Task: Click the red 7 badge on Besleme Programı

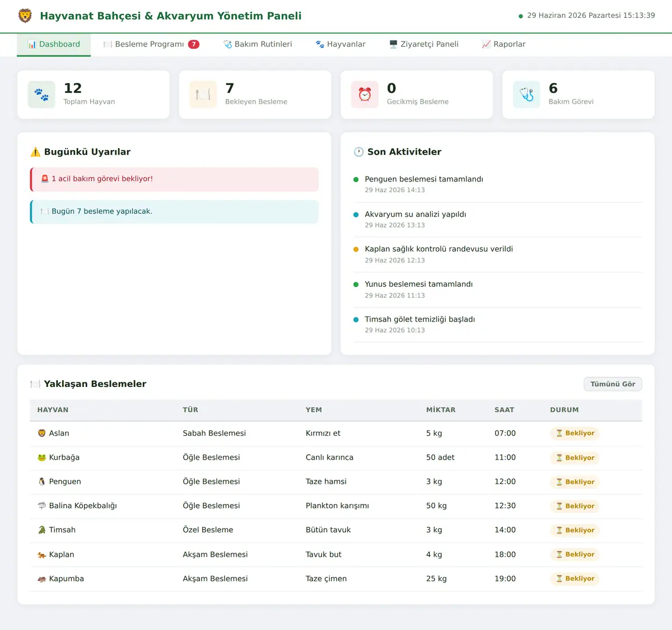Action: [194, 44]
